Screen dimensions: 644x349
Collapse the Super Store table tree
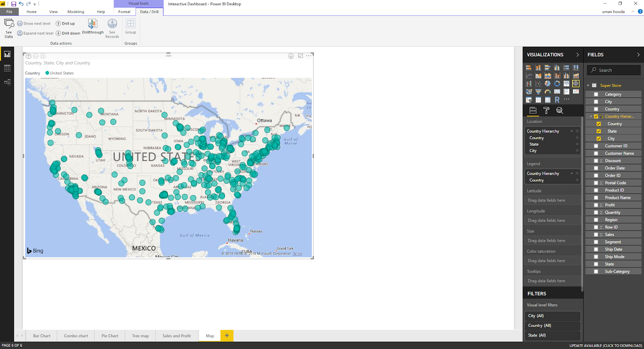[588, 85]
